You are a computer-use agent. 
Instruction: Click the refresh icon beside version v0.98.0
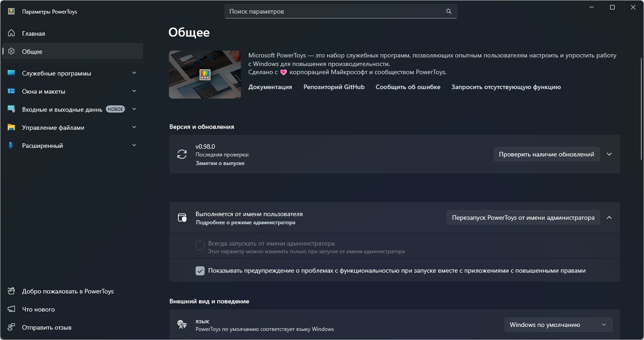[x=182, y=154]
